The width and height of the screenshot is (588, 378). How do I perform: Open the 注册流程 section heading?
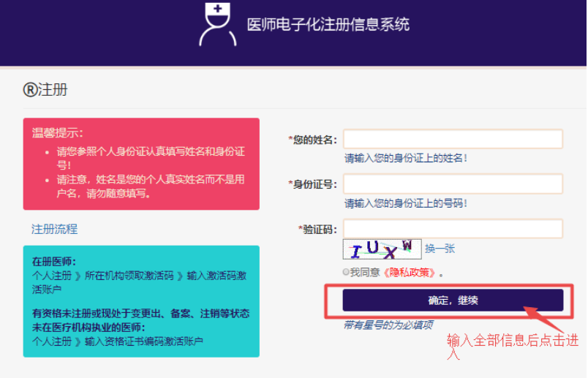(x=54, y=229)
